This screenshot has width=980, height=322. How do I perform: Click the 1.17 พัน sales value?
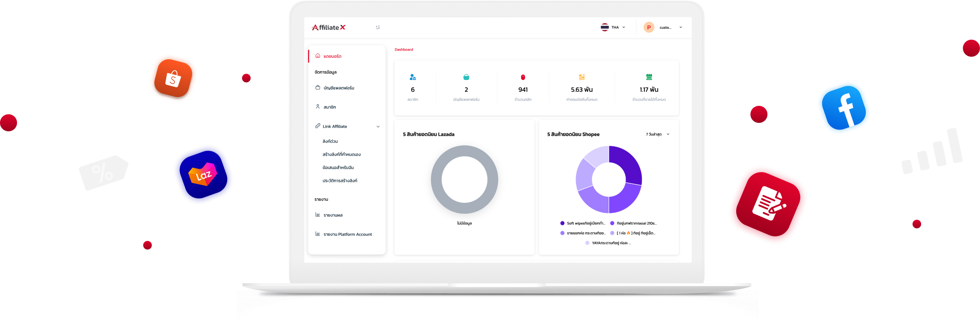[649, 90]
